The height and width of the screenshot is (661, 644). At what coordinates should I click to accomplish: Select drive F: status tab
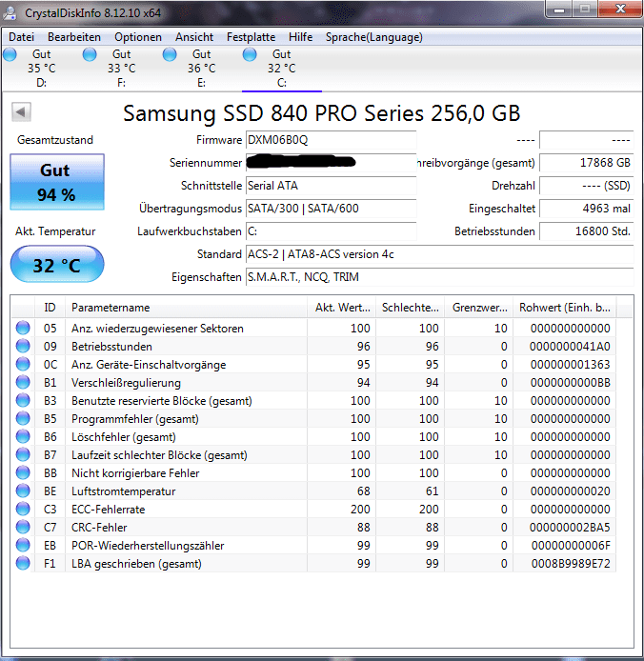point(121,69)
